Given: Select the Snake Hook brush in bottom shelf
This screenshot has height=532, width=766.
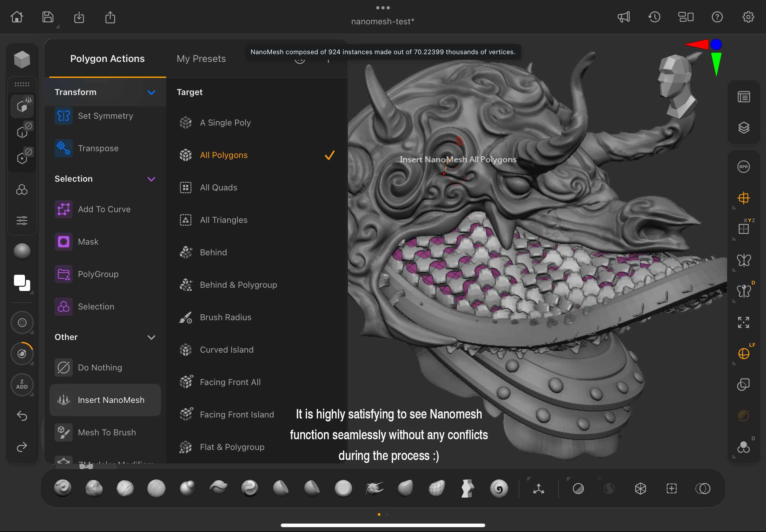Looking at the screenshot, I should click(x=374, y=488).
